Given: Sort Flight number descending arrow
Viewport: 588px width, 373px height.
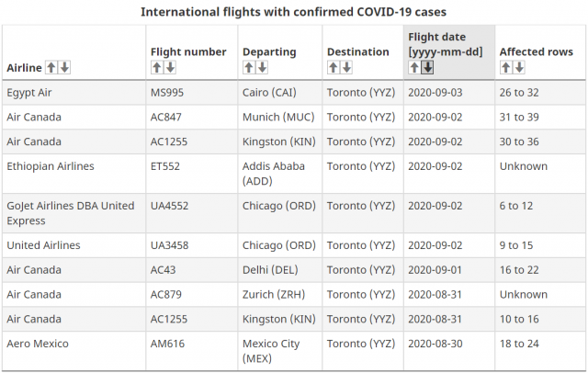Looking at the screenshot, I should point(170,67).
